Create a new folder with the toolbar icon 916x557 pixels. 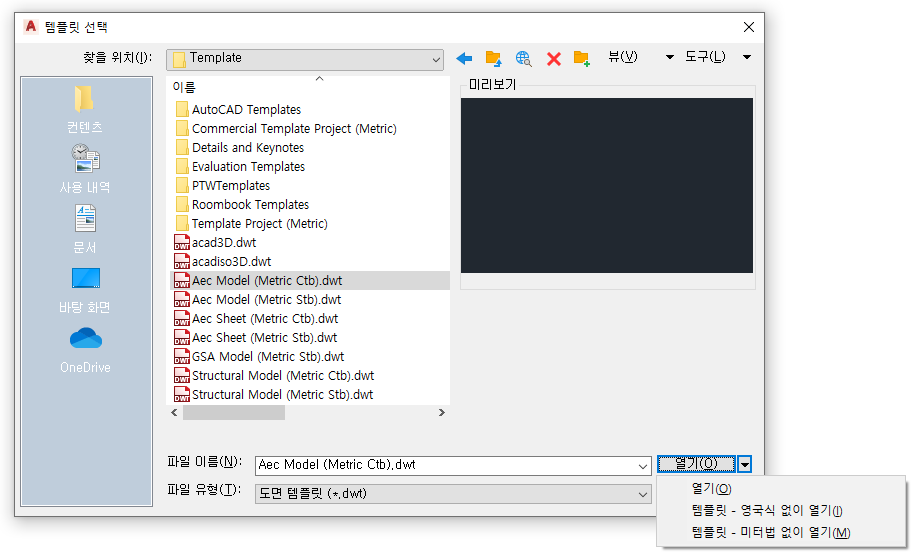click(582, 58)
